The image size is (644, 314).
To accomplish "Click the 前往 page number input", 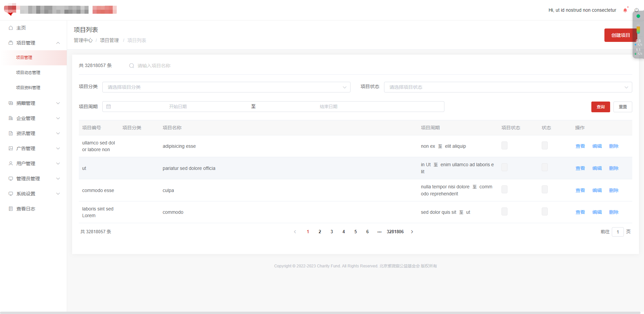I will pyautogui.click(x=618, y=232).
